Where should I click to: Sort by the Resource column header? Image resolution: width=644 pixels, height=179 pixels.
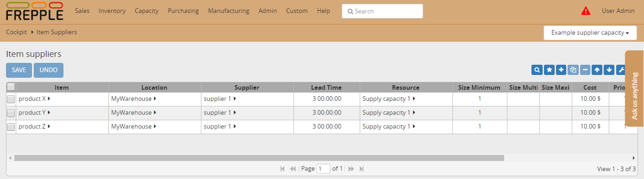[x=406, y=87]
